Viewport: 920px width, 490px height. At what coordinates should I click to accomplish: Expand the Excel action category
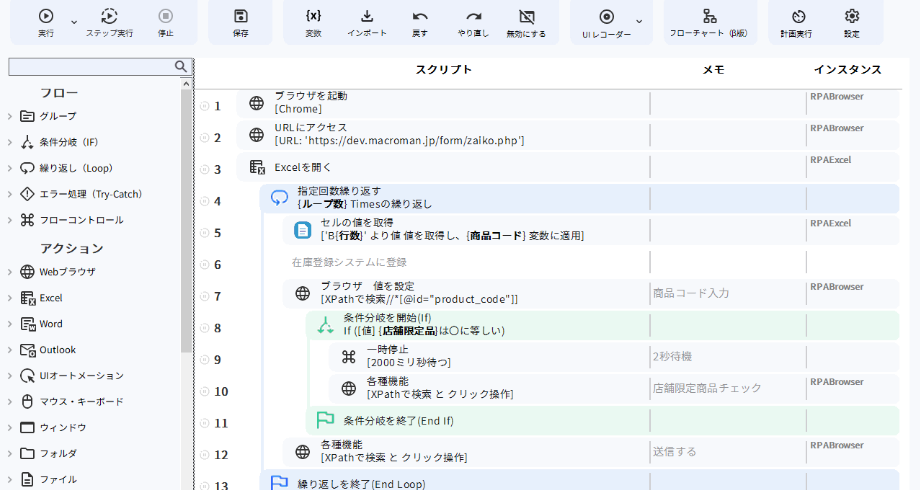click(x=10, y=298)
